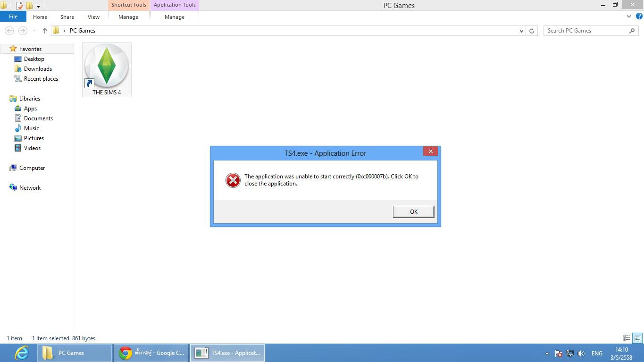The width and height of the screenshot is (644, 362).
Task: Open Action Center flag icon in tray
Action: click(x=559, y=353)
